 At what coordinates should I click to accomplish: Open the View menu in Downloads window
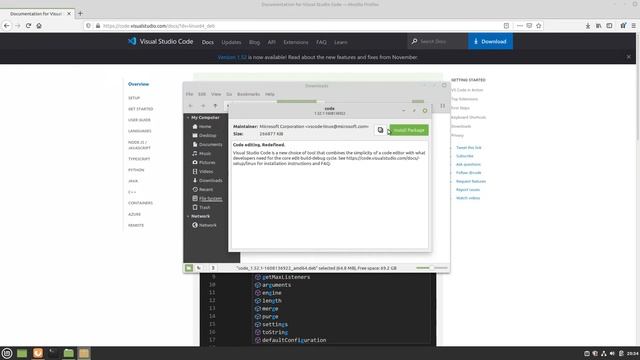click(x=216, y=94)
